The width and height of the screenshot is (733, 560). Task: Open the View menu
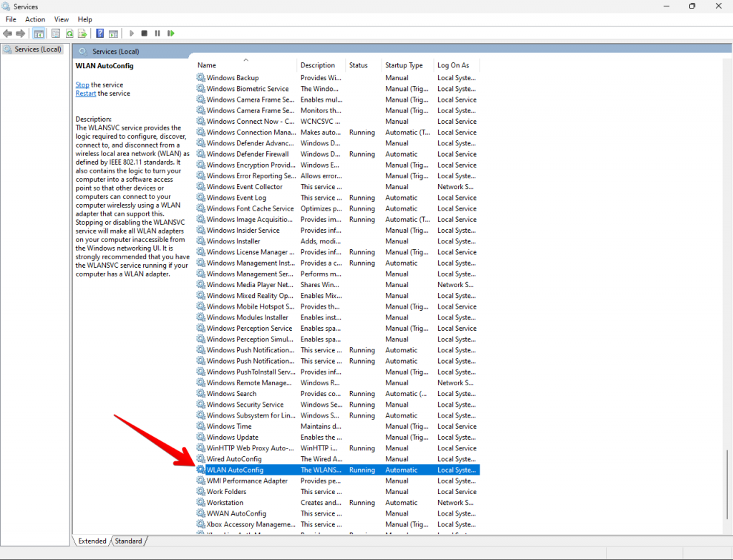tap(62, 19)
